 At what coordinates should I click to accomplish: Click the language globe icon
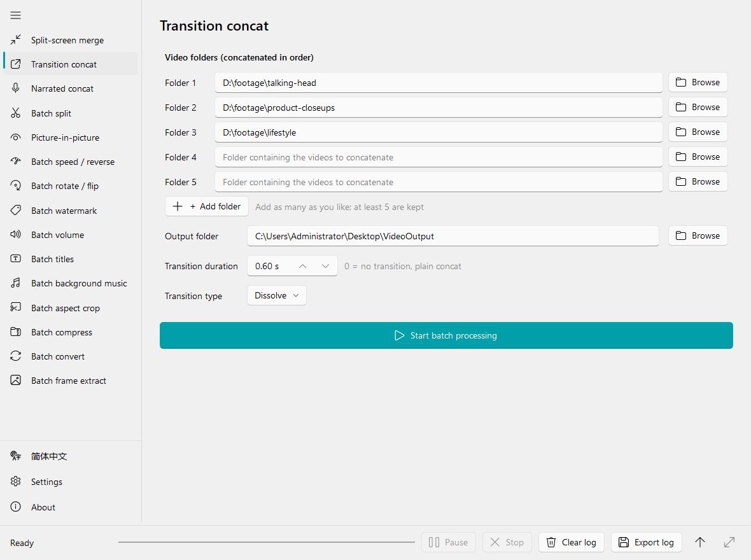[15, 456]
